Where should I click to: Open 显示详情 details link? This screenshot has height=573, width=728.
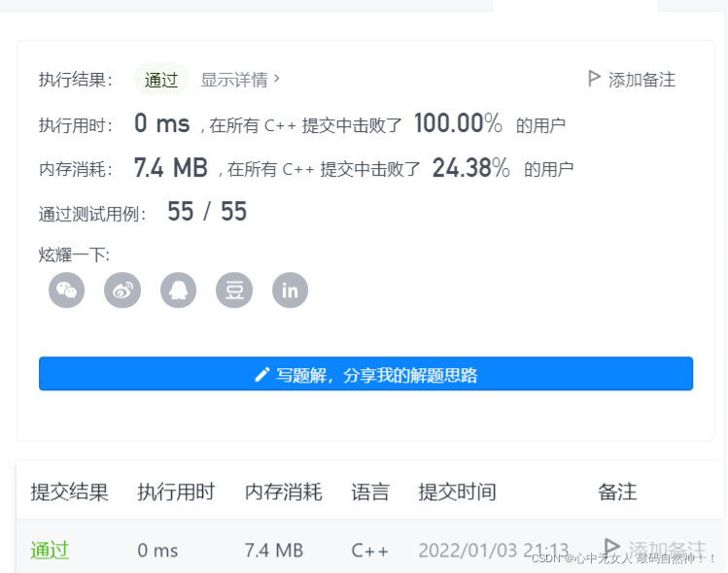(x=234, y=80)
